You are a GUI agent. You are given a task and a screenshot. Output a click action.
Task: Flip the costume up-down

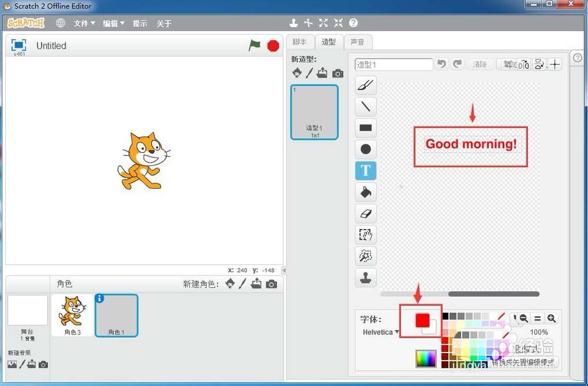click(539, 65)
